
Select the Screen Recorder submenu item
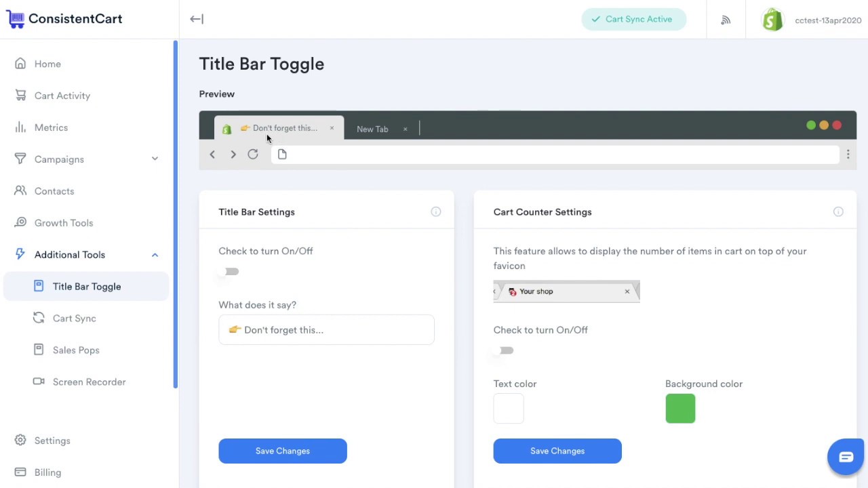[x=90, y=382]
